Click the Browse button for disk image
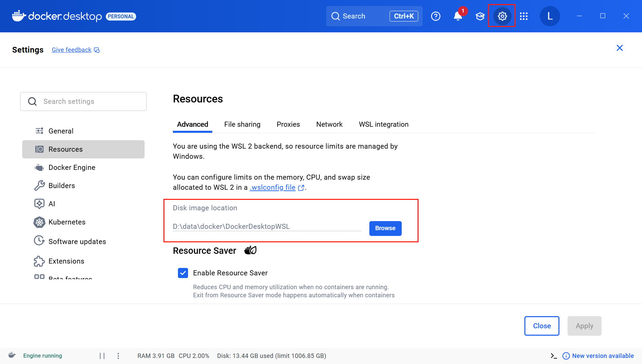 [385, 228]
